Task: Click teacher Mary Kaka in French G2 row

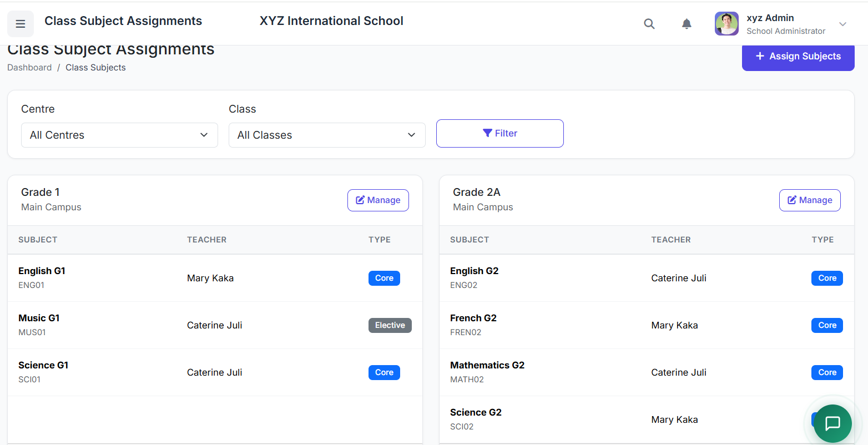Action: (674, 325)
